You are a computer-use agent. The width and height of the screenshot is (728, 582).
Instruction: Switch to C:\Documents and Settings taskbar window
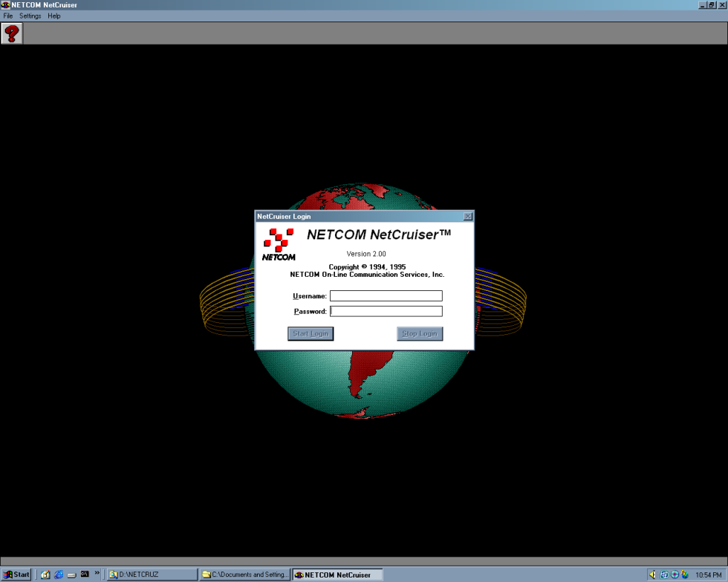[x=245, y=575]
